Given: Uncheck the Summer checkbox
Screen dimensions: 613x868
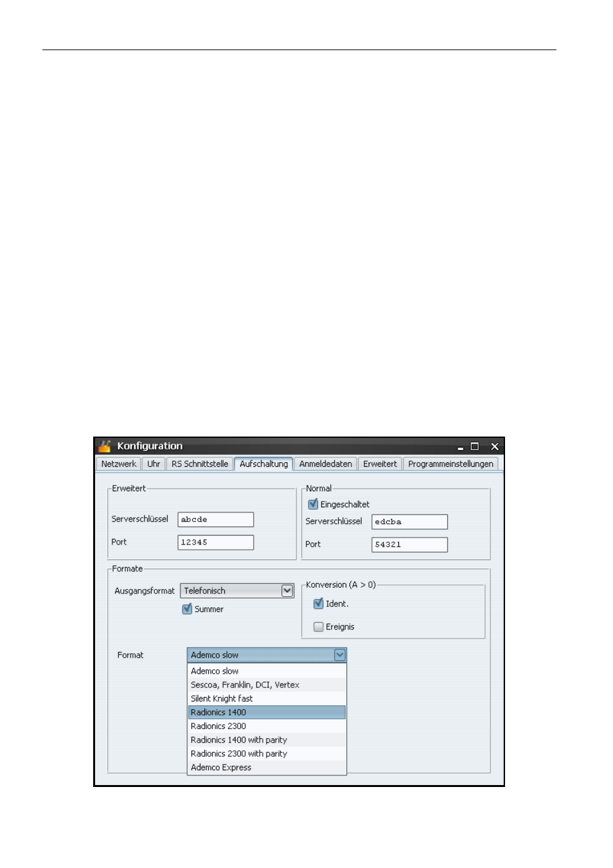Looking at the screenshot, I should tap(187, 609).
